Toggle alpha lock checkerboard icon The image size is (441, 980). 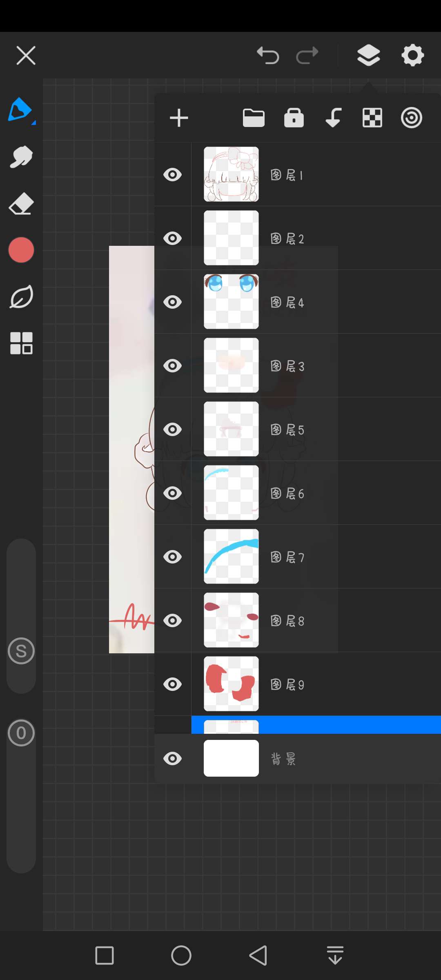372,118
